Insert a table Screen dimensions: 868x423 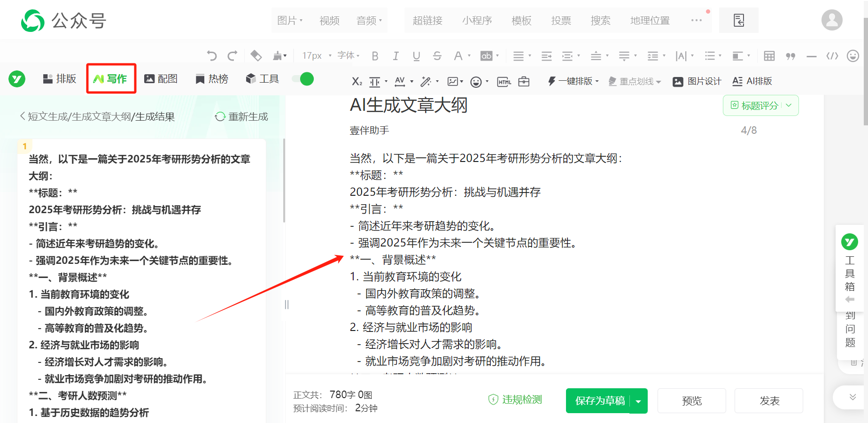pyautogui.click(x=769, y=56)
